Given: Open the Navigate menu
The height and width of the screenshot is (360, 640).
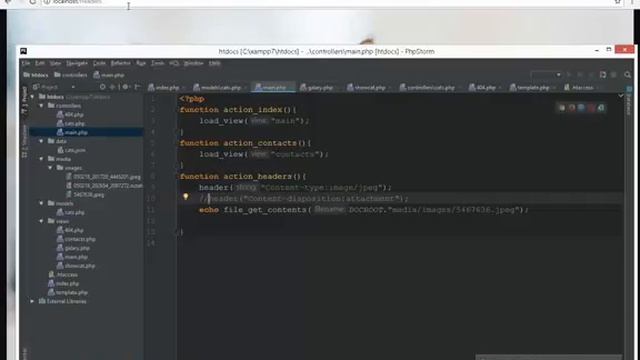Looking at the screenshot, I should click(x=77, y=63).
